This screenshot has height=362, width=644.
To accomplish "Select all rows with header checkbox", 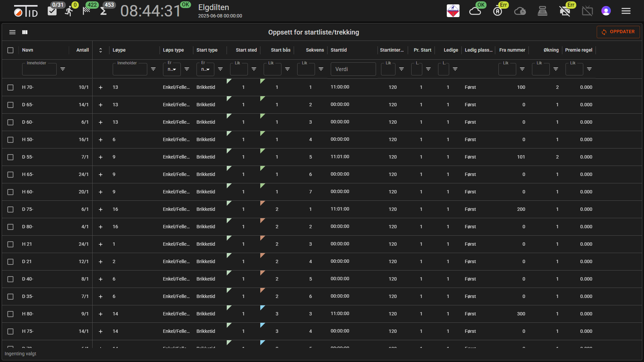I will tap(10, 50).
